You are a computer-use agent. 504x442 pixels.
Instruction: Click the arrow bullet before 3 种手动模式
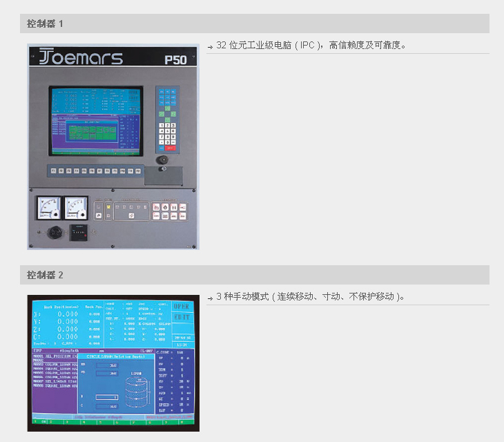(x=210, y=298)
